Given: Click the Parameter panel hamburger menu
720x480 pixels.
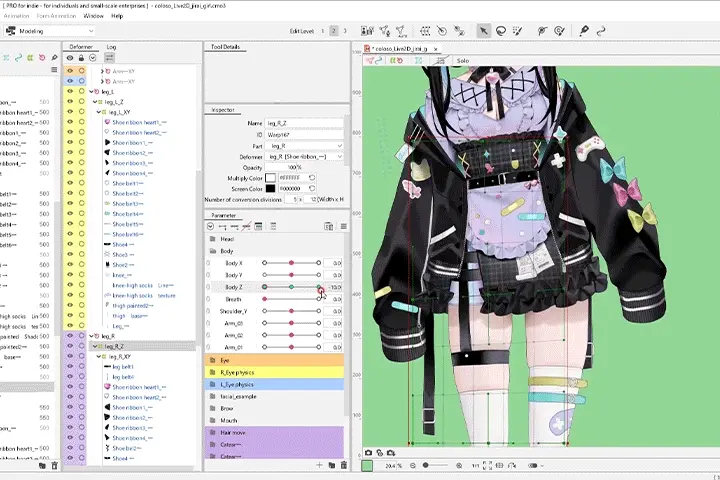Looking at the screenshot, I should coord(343,226).
